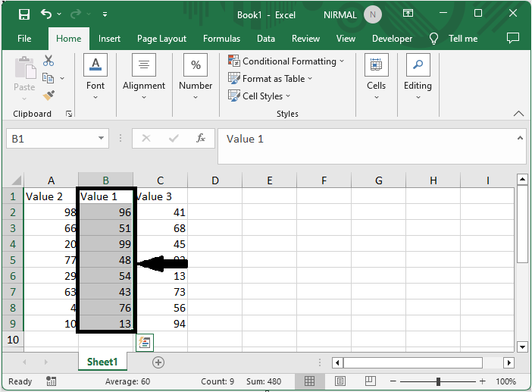Click the Copy icon
Screen dimensions: 532x392
(48, 78)
